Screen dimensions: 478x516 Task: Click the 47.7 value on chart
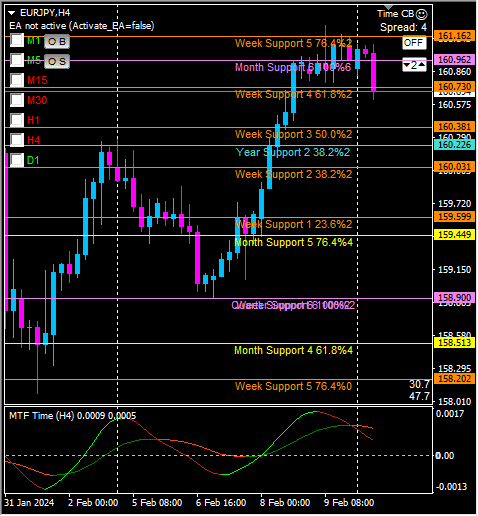419,396
